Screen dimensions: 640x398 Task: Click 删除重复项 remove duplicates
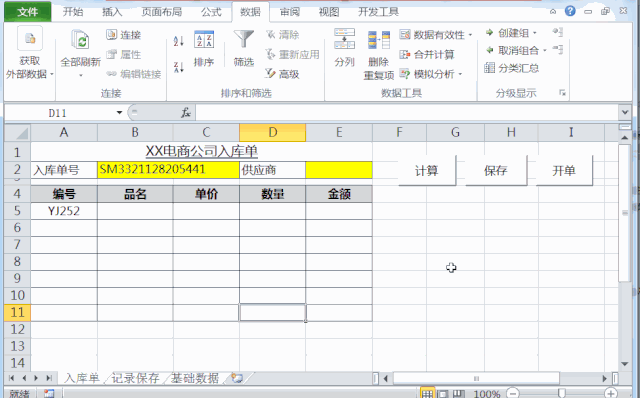[x=378, y=55]
